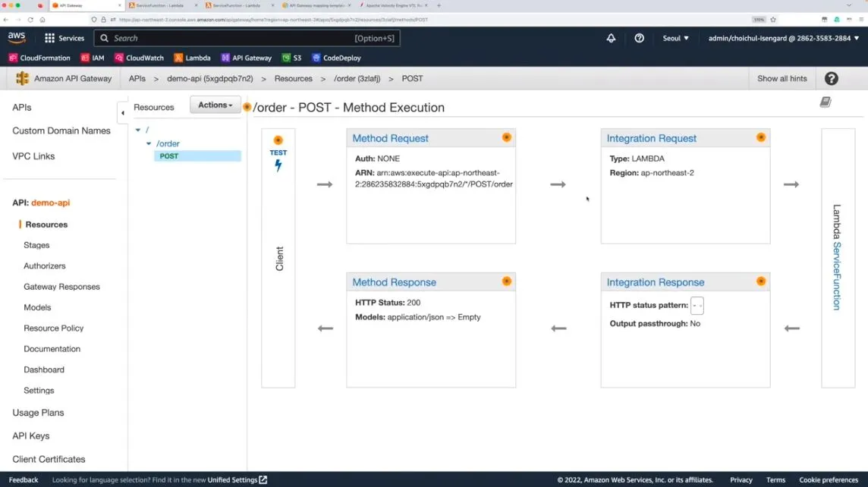Click the AWS logo home icon
Viewport: 868px width, 487px height.
[17, 38]
